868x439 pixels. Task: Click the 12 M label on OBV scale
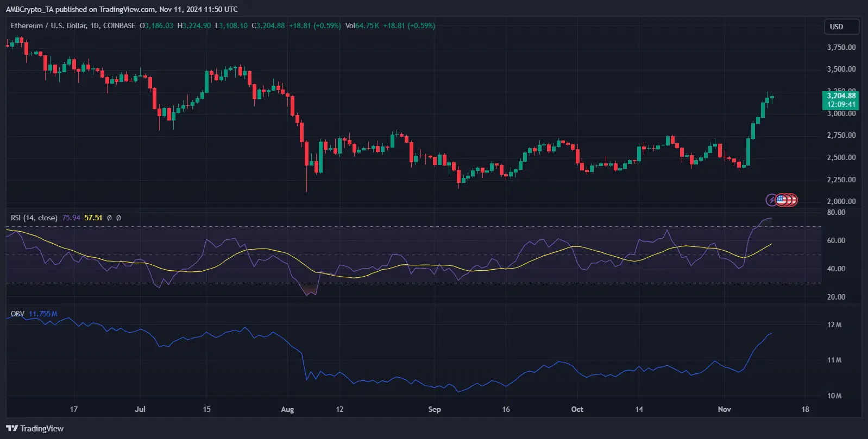(834, 325)
